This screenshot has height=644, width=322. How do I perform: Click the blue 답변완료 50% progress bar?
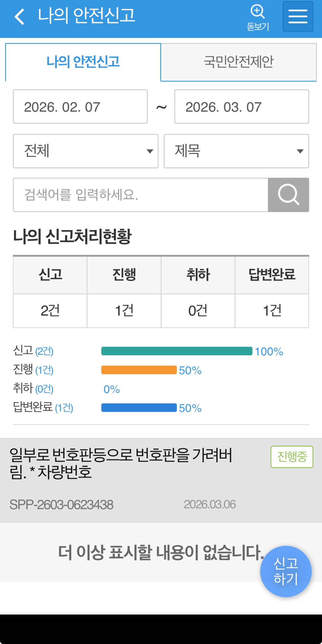139,408
